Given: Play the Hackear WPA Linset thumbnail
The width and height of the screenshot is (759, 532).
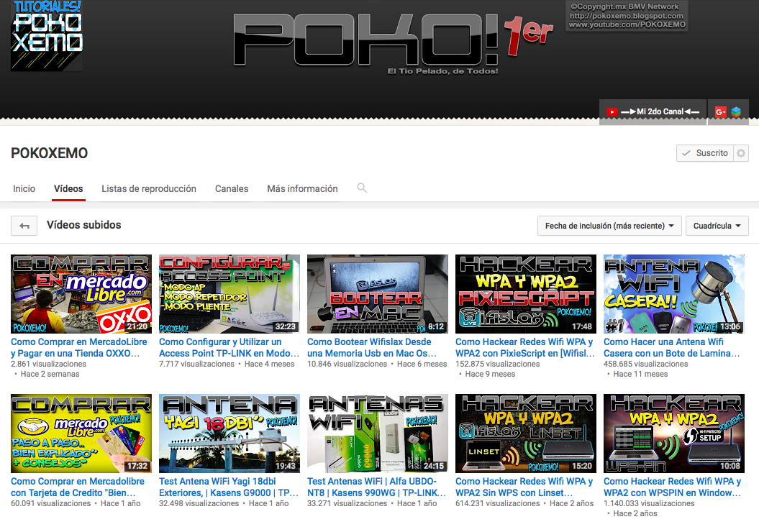Looking at the screenshot, I should point(526,434).
